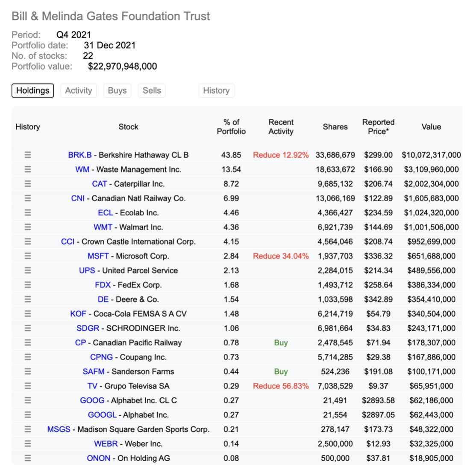Open history icon for Crown Castle row
Image resolution: width=476 pixels, height=476 pixels.
coord(28,242)
